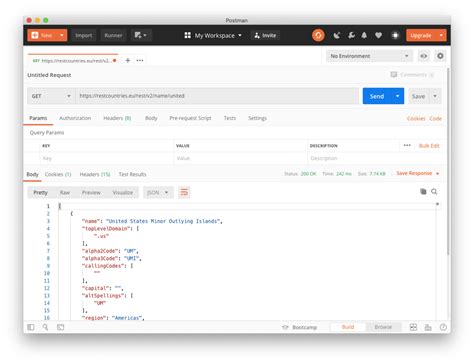Switch to the request Body tab
Viewport: 474px width, 364px height.
pos(151,118)
